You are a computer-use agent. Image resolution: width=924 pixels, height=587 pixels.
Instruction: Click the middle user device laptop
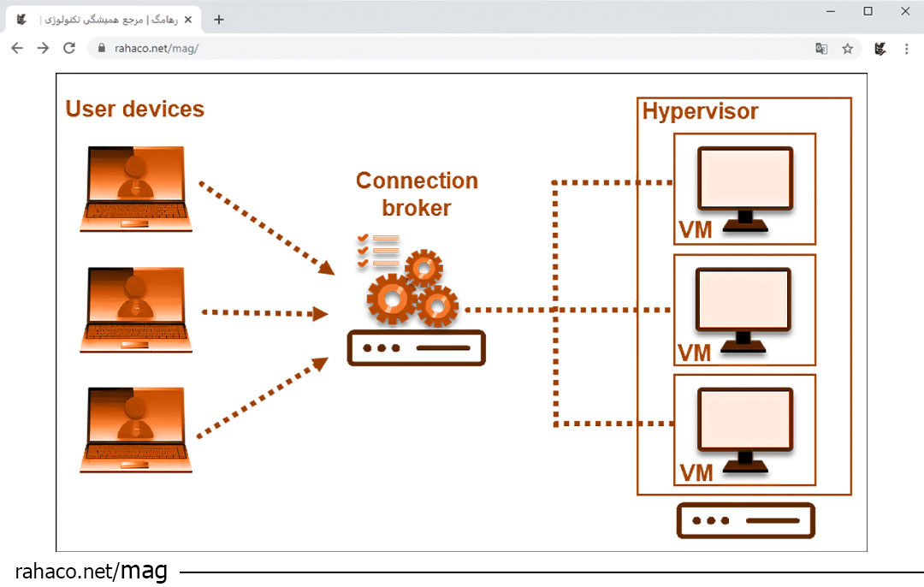pyautogui.click(x=136, y=310)
